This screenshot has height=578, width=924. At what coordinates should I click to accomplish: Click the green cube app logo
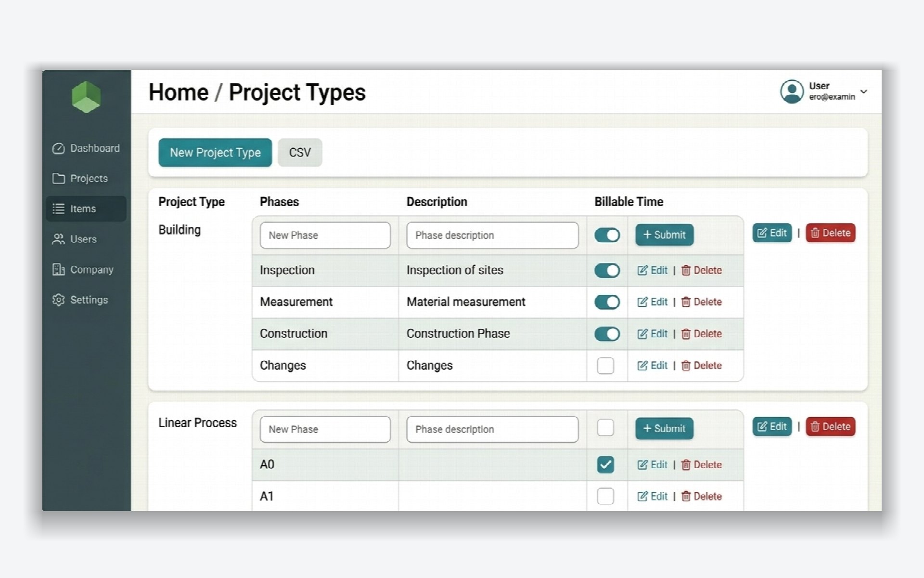[x=86, y=97]
